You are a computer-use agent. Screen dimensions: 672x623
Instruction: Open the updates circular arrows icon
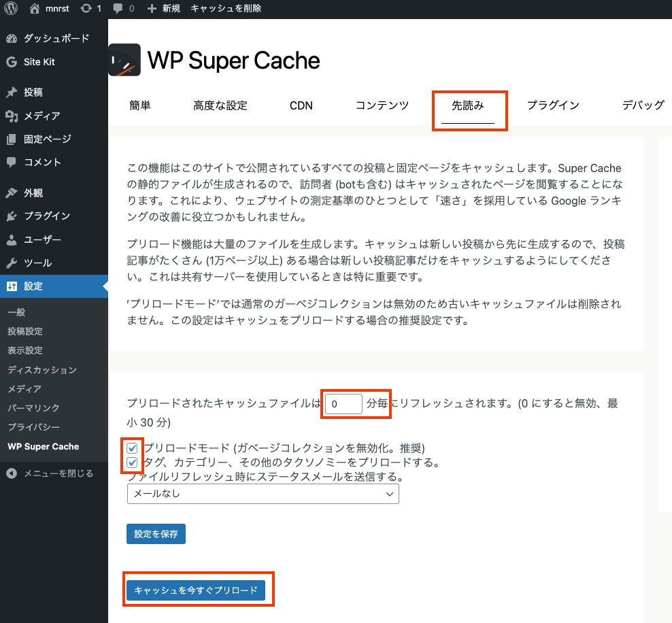pyautogui.click(x=86, y=9)
